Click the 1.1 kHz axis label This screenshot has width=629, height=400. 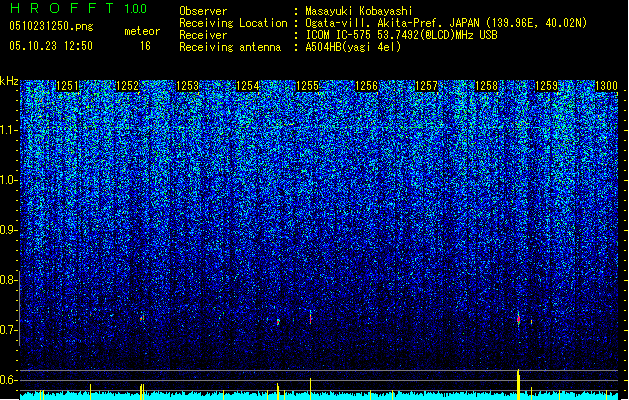click(x=8, y=130)
